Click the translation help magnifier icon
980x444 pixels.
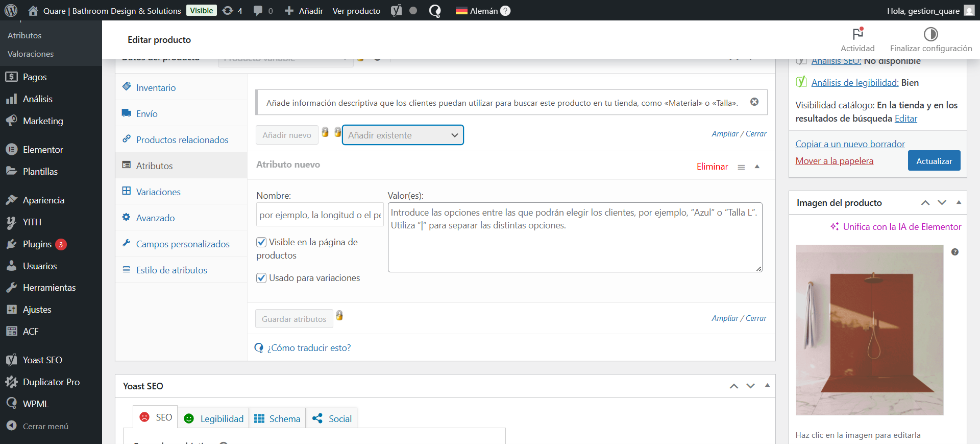[x=259, y=348]
